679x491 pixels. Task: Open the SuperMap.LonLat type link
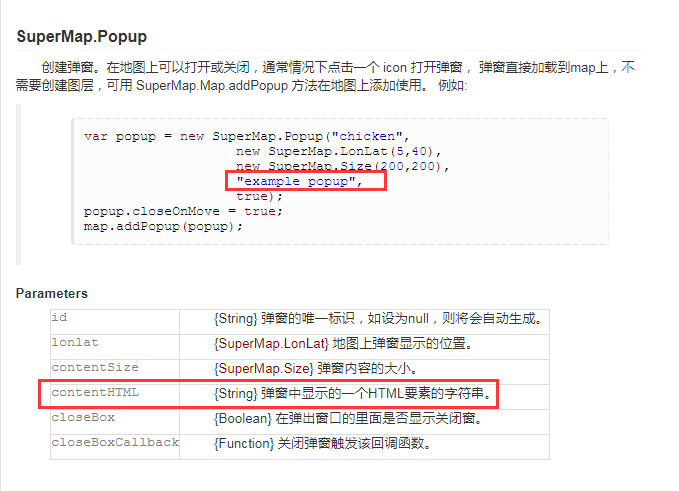271,344
